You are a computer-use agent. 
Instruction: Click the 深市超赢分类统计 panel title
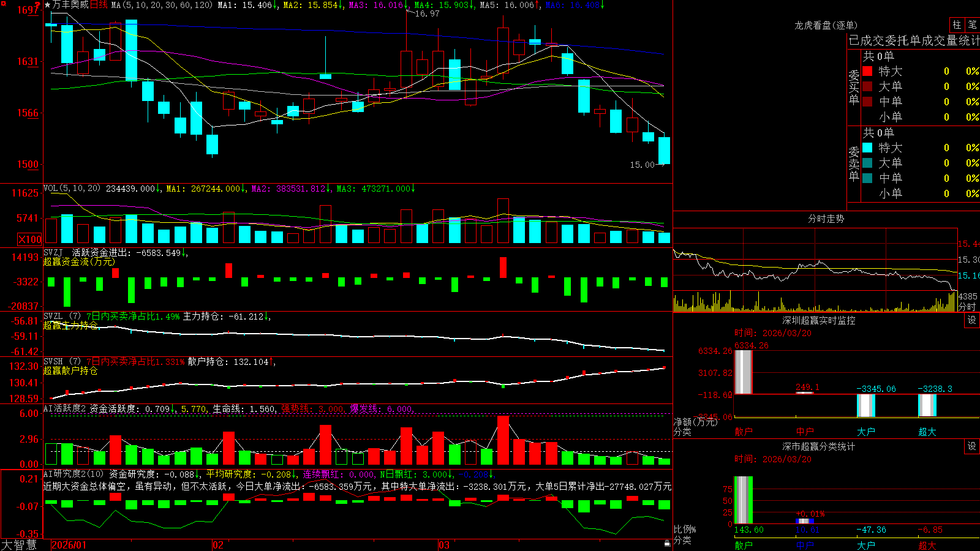(819, 446)
